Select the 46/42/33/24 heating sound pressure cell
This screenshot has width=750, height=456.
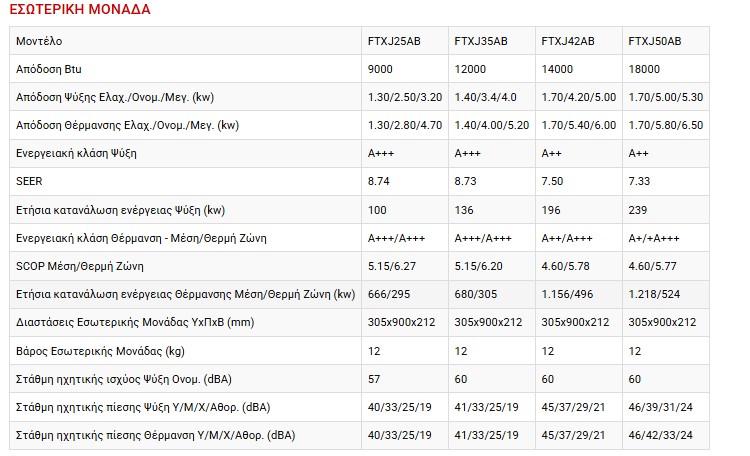coord(660,436)
